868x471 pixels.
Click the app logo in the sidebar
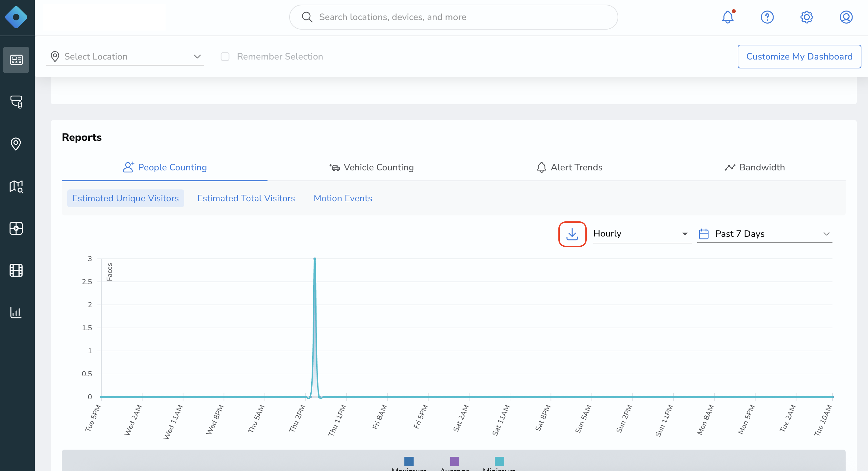(x=16, y=17)
